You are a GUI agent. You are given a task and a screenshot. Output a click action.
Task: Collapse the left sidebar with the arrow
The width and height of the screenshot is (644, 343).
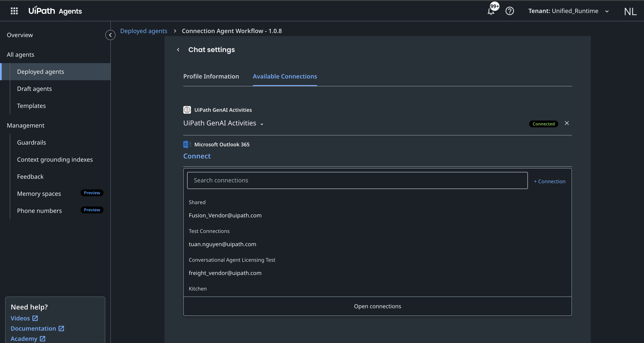coord(110,35)
